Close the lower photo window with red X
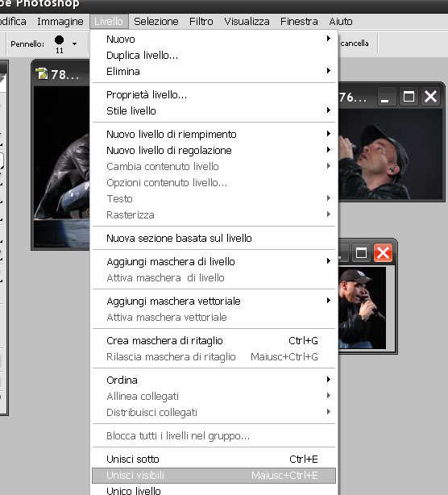This screenshot has height=495, width=448. click(383, 253)
